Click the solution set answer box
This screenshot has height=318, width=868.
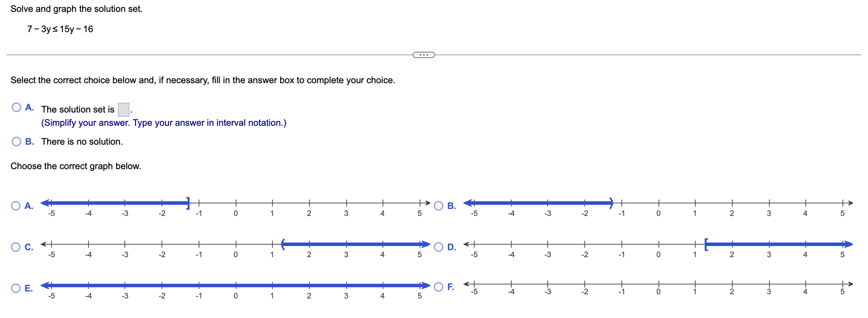point(123,109)
